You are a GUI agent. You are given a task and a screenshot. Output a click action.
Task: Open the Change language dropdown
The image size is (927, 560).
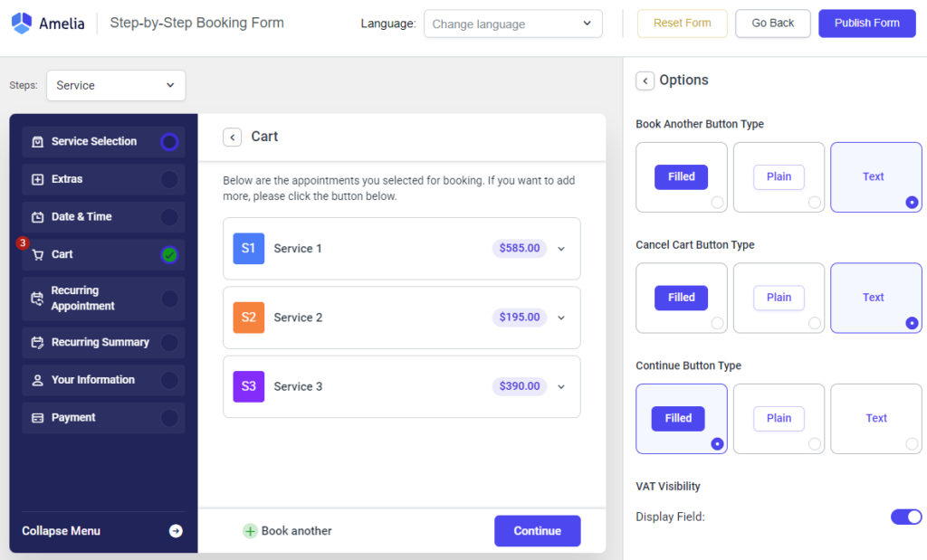click(512, 24)
